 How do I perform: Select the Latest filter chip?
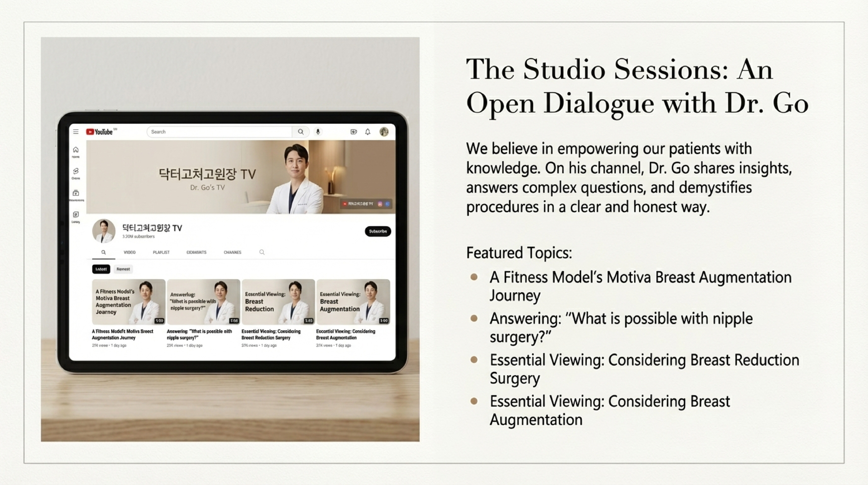click(x=101, y=269)
